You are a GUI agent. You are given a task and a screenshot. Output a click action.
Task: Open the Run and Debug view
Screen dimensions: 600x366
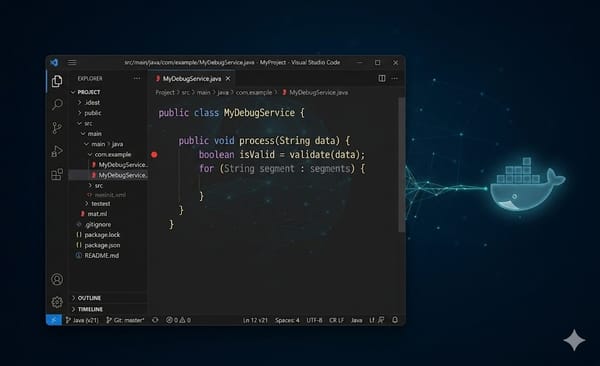(57, 151)
